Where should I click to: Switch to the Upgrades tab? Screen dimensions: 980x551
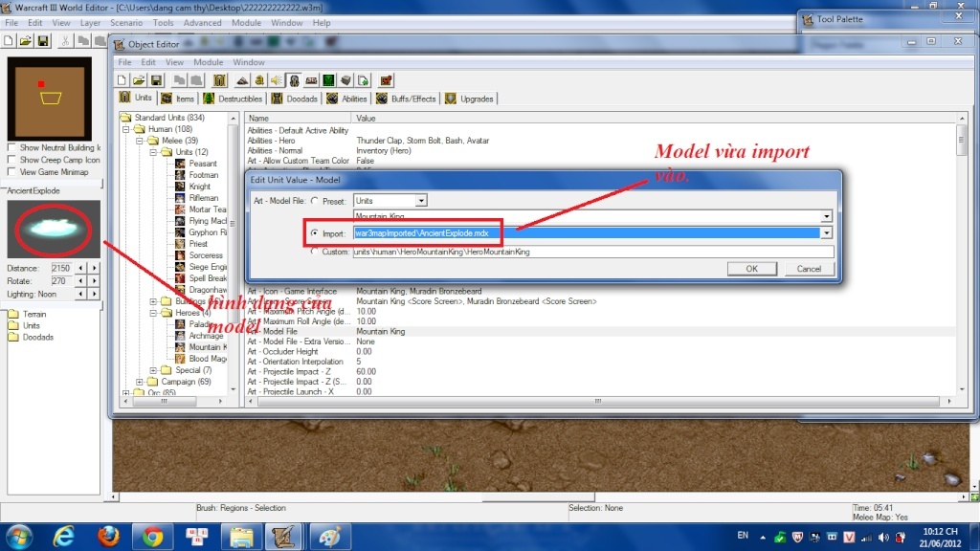click(x=469, y=99)
